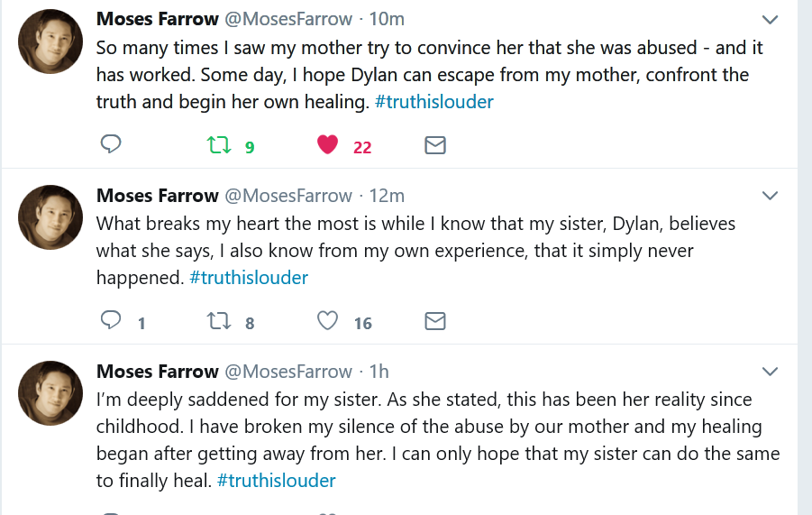Open the 1h tweet's dropdown arrow

click(770, 372)
